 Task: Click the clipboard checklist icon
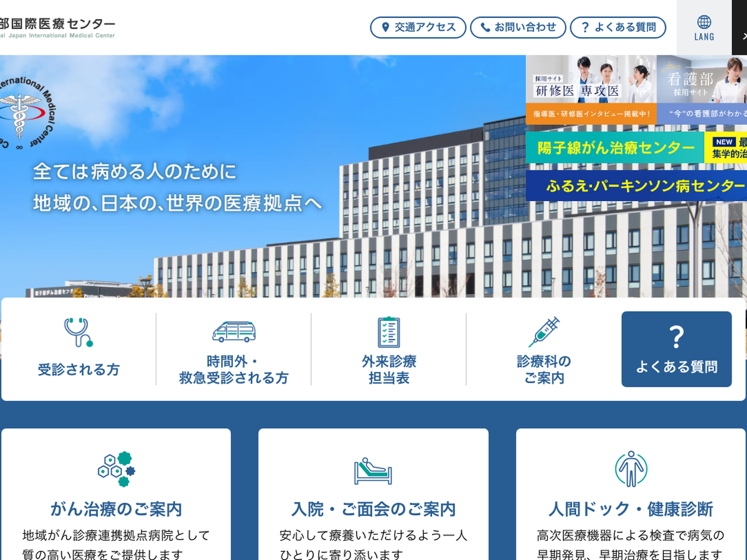389,332
